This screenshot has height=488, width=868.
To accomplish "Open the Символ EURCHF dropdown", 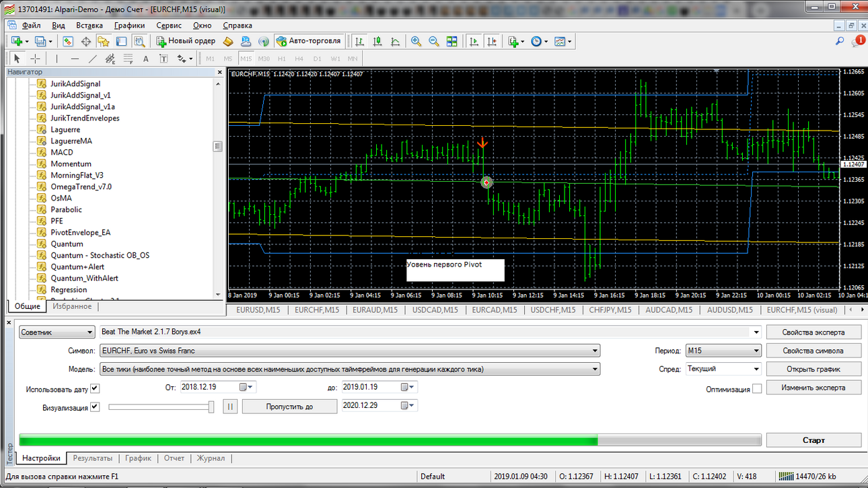I will (x=349, y=351).
